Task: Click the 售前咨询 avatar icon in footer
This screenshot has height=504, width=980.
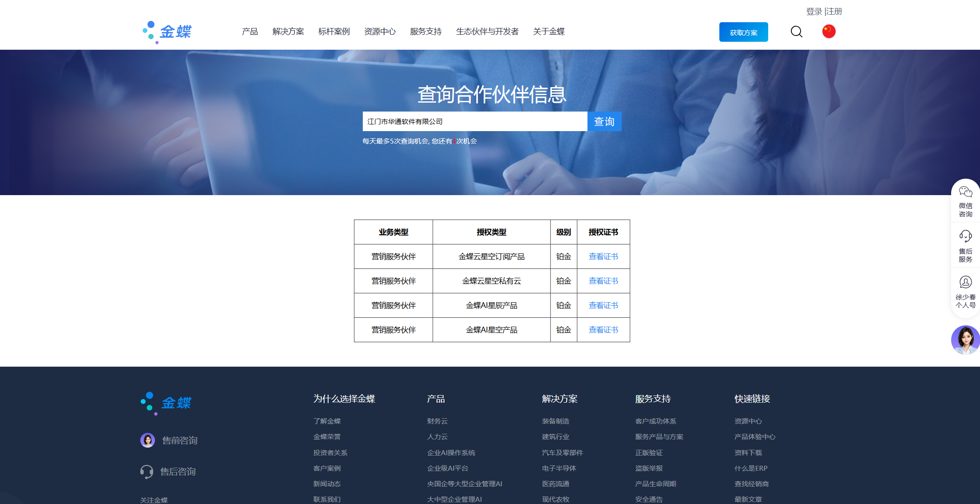Action: click(147, 440)
